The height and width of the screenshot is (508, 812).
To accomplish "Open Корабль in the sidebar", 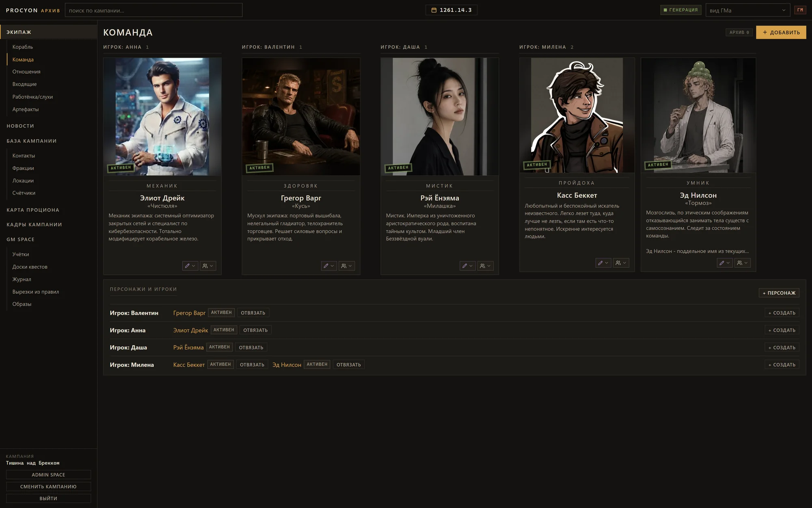I will click(23, 47).
